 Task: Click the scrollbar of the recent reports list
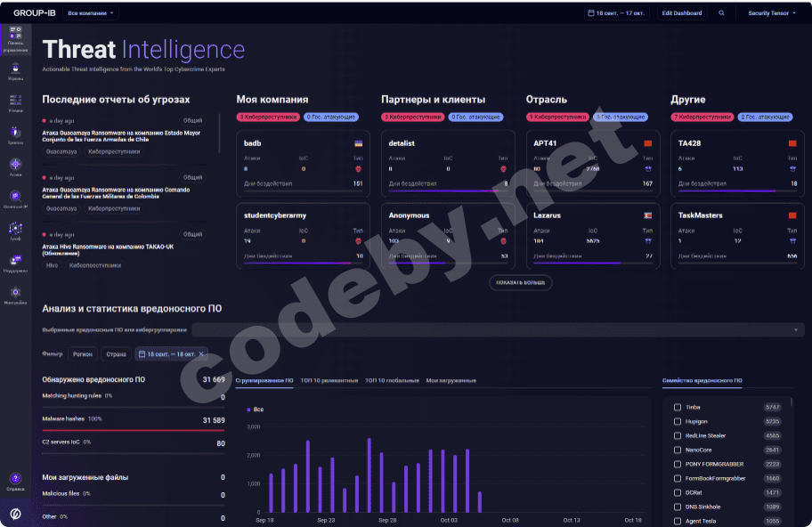coord(219,134)
